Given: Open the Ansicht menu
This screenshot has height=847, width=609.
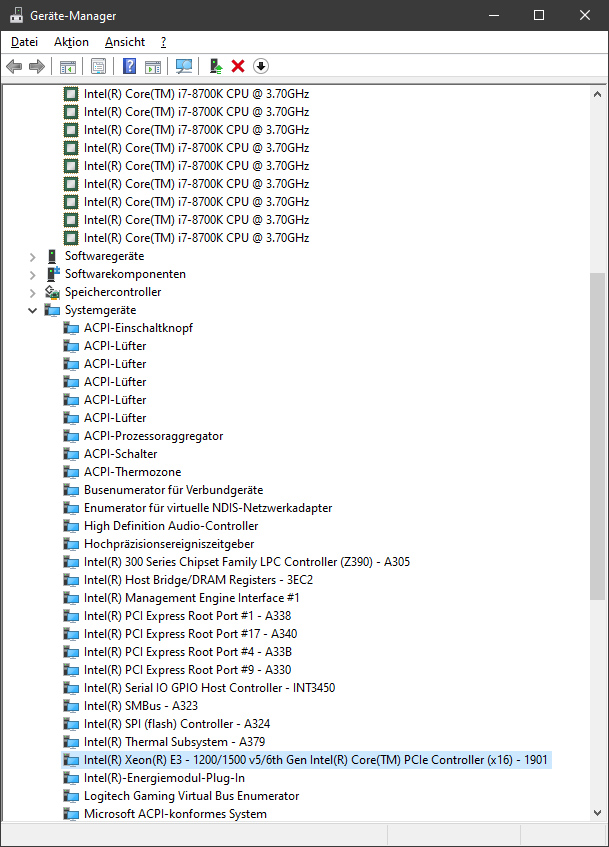Looking at the screenshot, I should (125, 42).
